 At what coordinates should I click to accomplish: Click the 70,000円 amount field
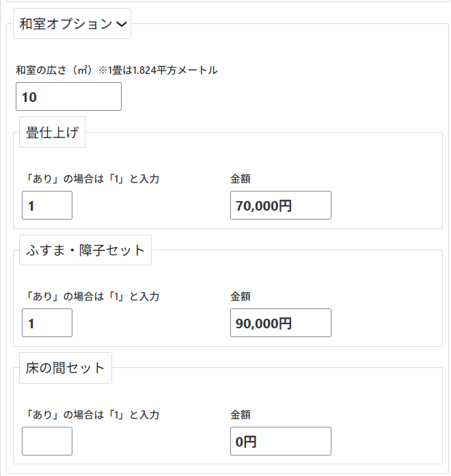click(280, 205)
